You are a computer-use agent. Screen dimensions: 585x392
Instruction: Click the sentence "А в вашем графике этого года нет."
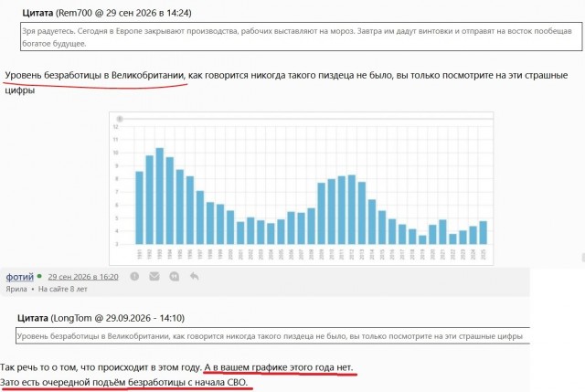278,367
